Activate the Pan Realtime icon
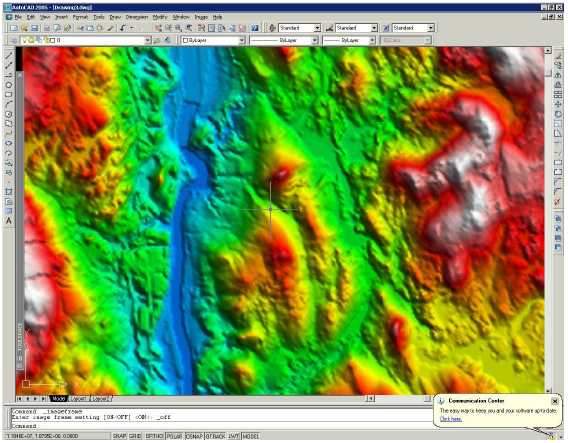This screenshot has width=568, height=443. (x=158, y=28)
